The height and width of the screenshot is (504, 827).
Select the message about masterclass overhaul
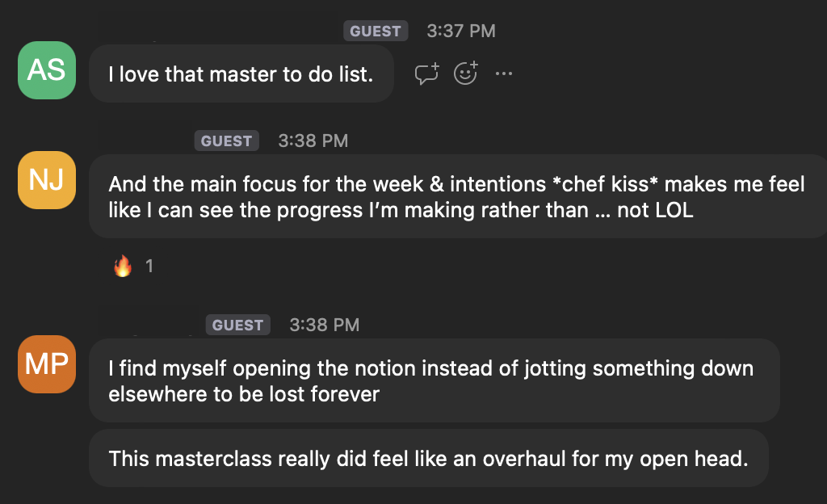[x=428, y=459]
